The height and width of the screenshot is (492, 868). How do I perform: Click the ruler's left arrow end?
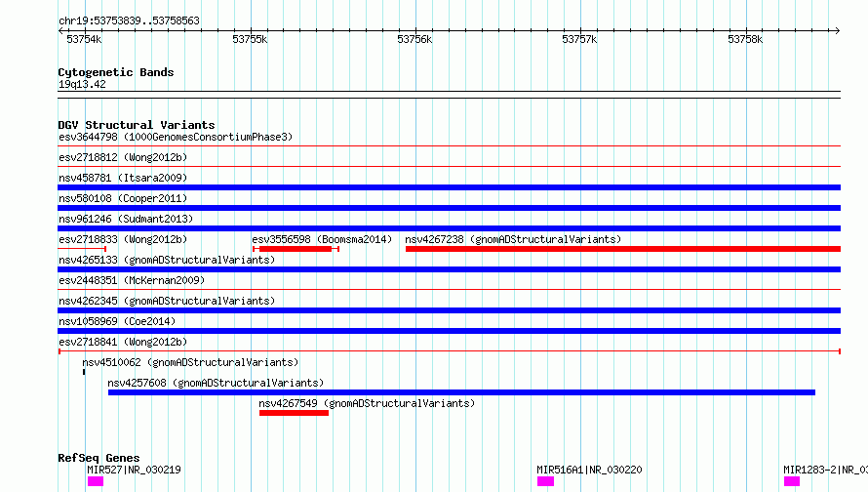(x=60, y=30)
